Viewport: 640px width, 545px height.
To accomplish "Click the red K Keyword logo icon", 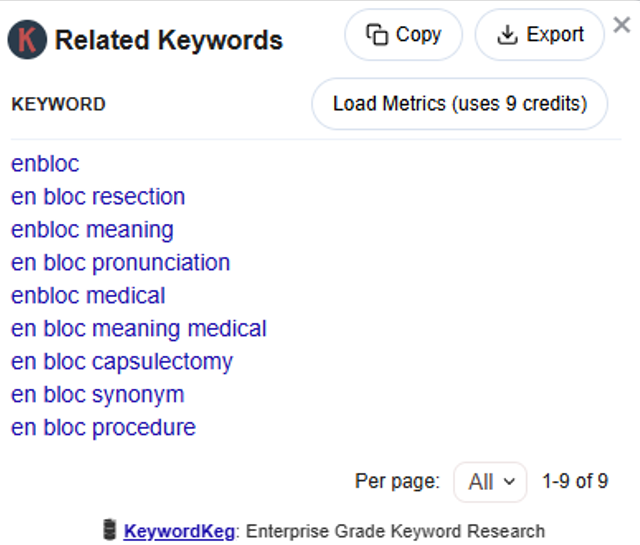I will (x=27, y=40).
